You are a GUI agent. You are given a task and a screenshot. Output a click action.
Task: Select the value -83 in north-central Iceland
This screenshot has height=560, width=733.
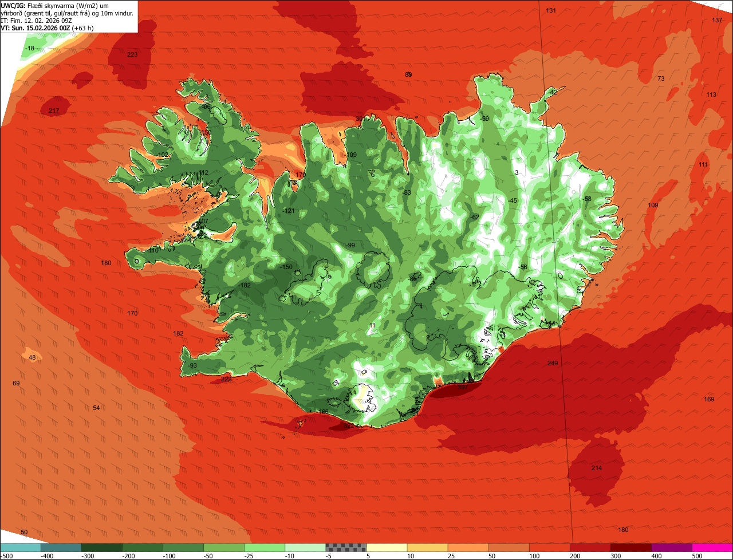click(406, 192)
